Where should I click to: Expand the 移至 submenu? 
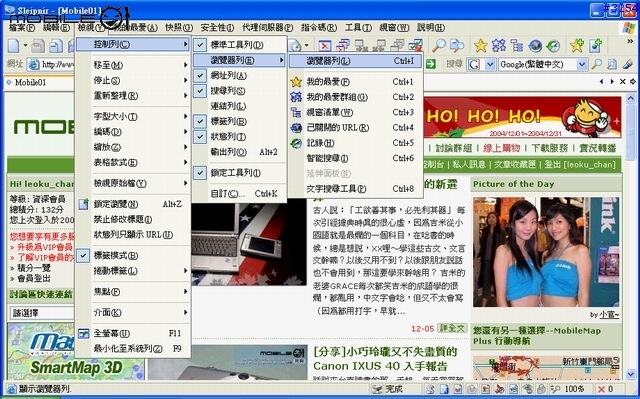click(133, 65)
